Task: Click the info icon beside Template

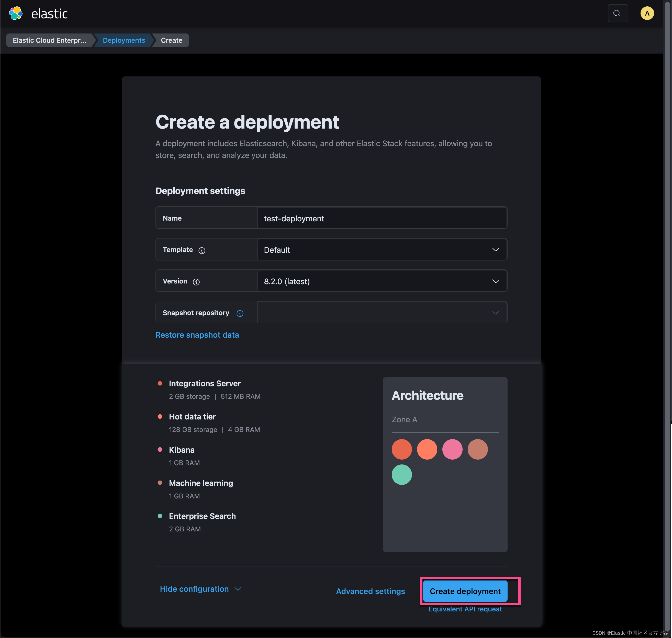Action: pyautogui.click(x=202, y=250)
